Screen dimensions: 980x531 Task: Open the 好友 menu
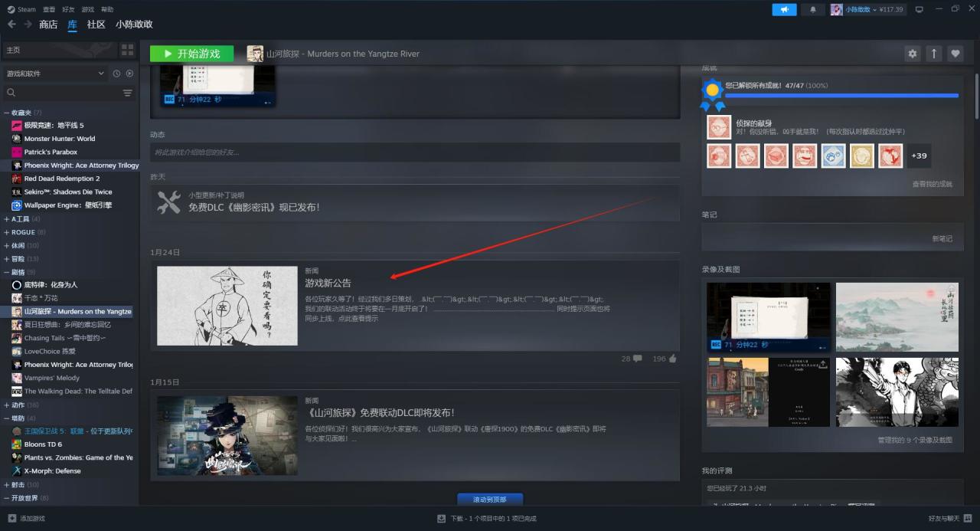tap(68, 9)
